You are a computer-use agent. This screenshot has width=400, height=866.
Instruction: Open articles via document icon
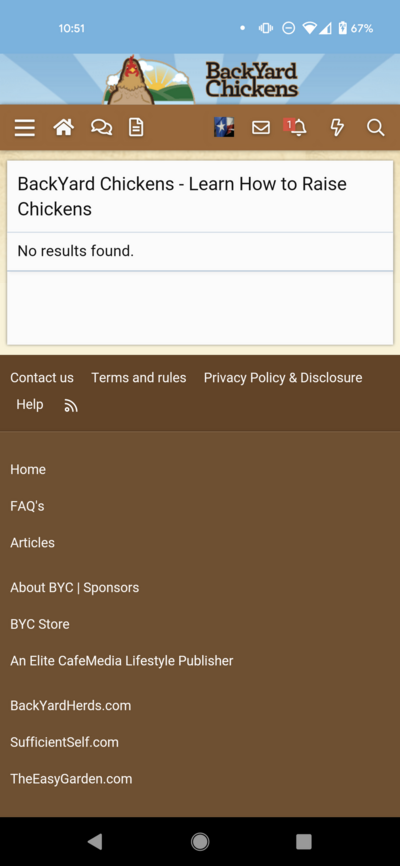pyautogui.click(x=136, y=128)
